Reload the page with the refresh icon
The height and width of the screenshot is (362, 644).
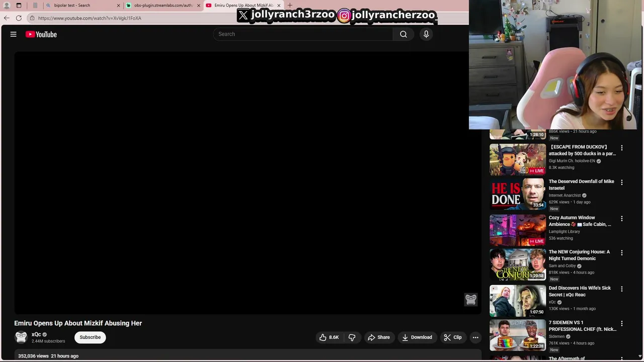(19, 18)
